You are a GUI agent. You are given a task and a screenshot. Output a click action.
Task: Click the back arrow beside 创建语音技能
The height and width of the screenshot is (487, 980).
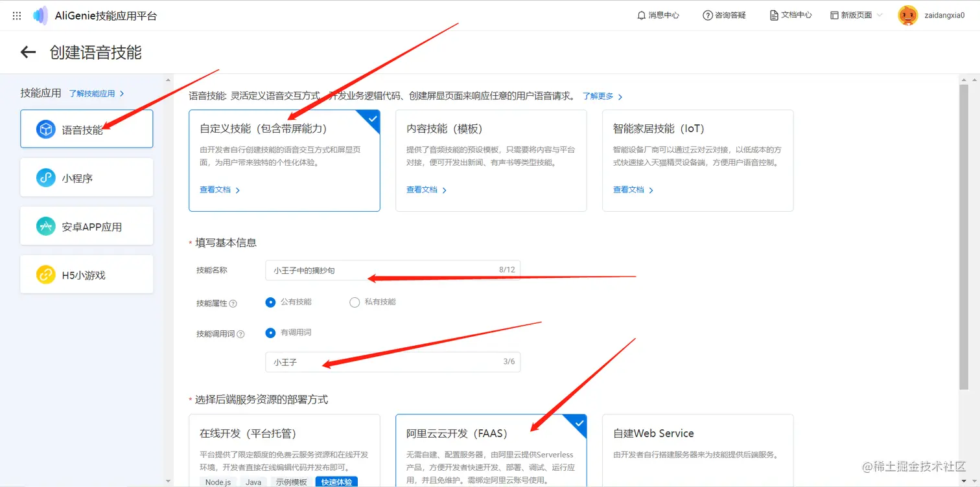(28, 52)
